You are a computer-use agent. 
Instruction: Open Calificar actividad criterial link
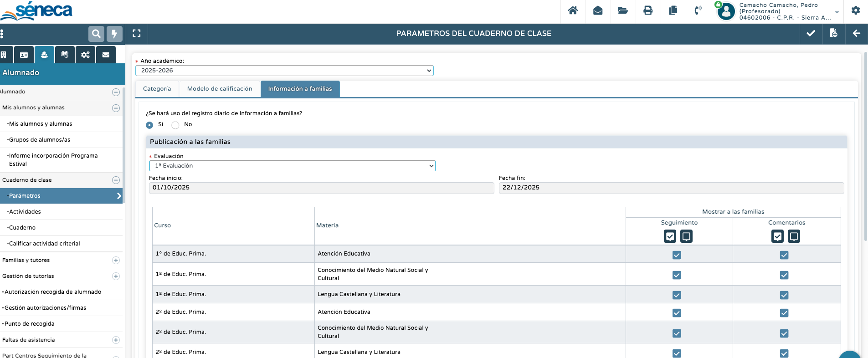[45, 244]
